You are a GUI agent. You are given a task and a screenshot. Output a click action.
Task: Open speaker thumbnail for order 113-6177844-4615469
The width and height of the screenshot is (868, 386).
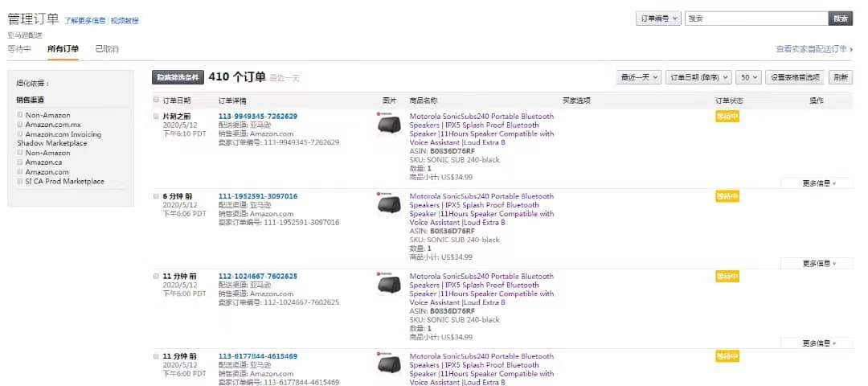click(x=389, y=363)
